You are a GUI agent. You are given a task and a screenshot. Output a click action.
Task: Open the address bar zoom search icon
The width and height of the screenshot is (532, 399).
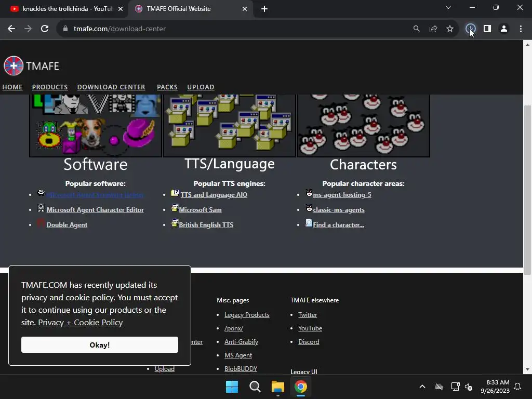tap(416, 29)
